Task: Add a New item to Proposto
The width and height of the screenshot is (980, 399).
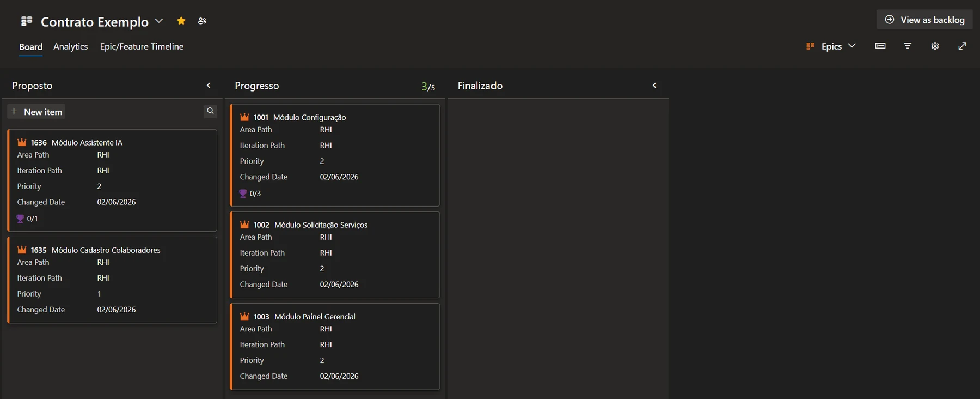Action: click(x=36, y=112)
